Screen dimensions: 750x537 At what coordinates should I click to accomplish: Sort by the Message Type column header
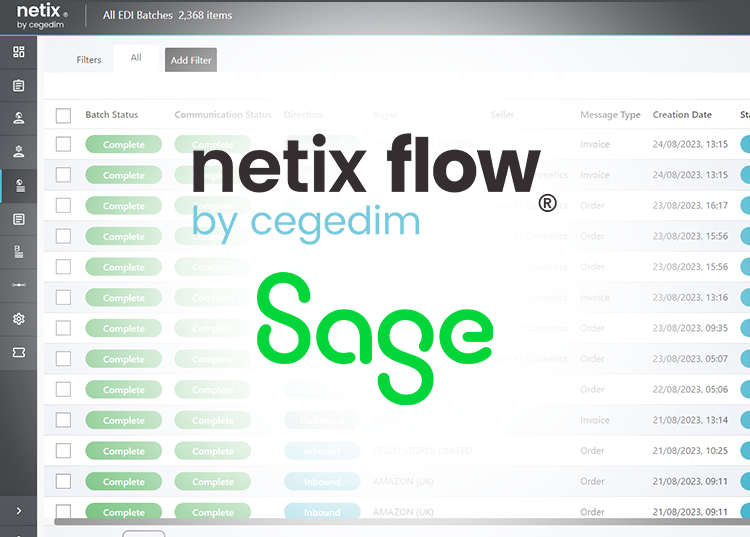[610, 115]
